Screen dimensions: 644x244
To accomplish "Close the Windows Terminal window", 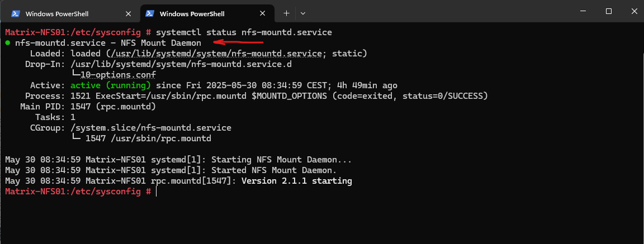I will (633, 11).
